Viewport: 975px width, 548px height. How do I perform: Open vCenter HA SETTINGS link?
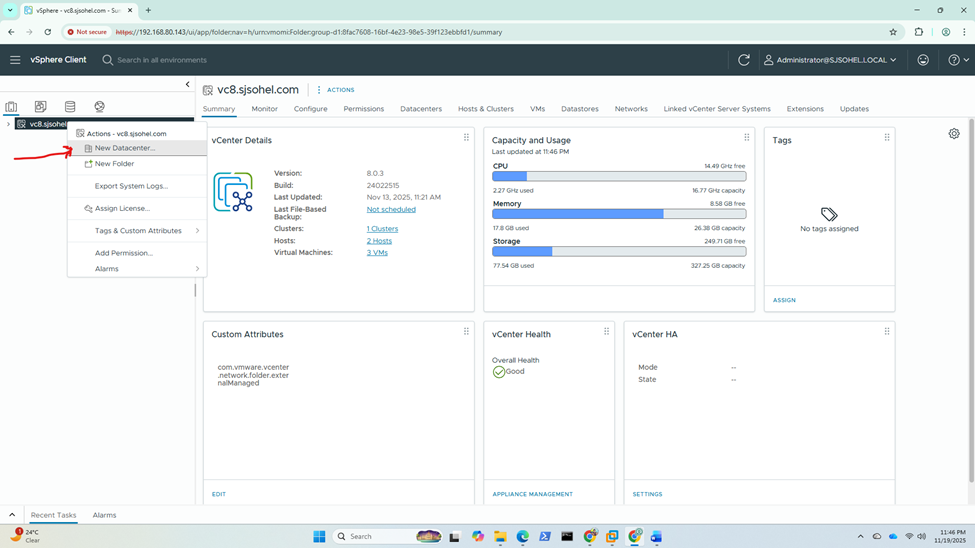[x=647, y=494]
